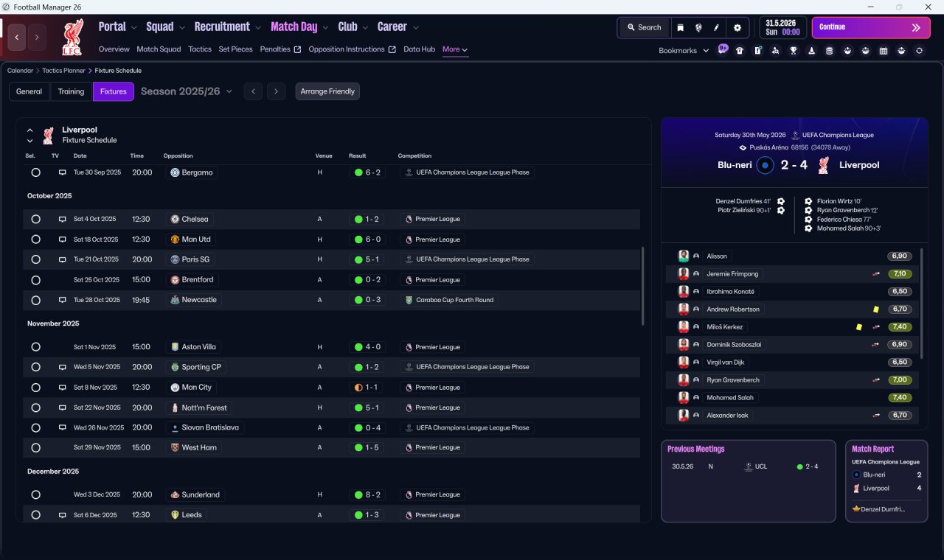Click the shirt bookmark shortcut icon
This screenshot has height=560, width=944.
740,50
